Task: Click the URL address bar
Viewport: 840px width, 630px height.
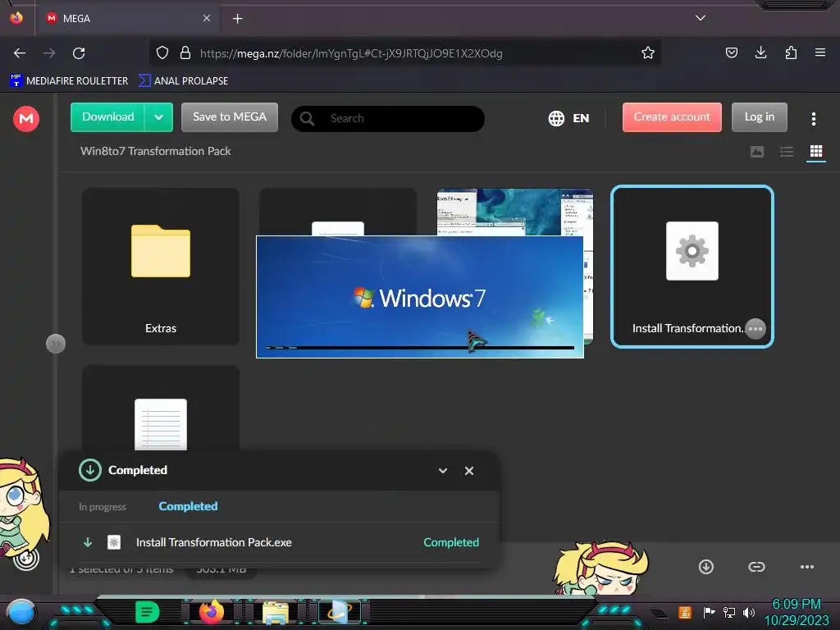Action: click(404, 53)
